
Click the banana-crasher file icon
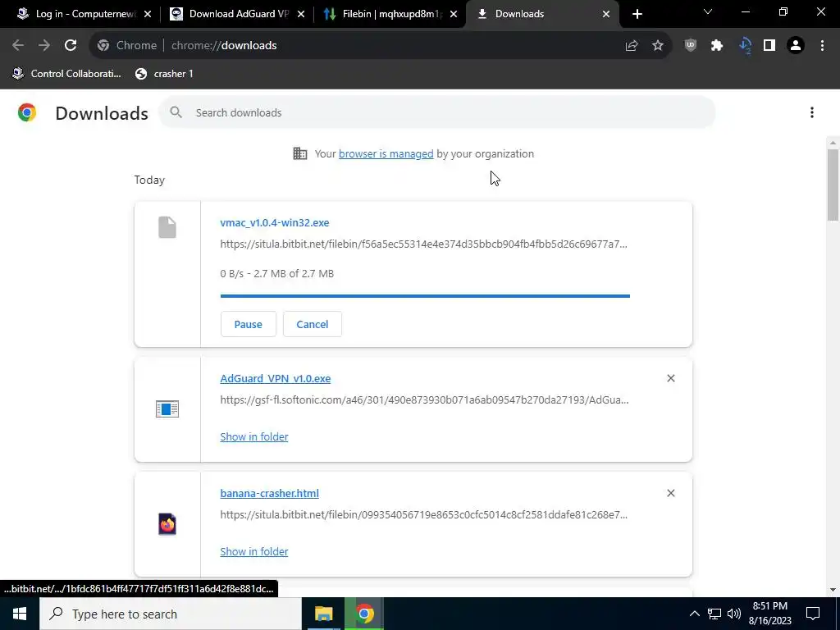tap(167, 524)
